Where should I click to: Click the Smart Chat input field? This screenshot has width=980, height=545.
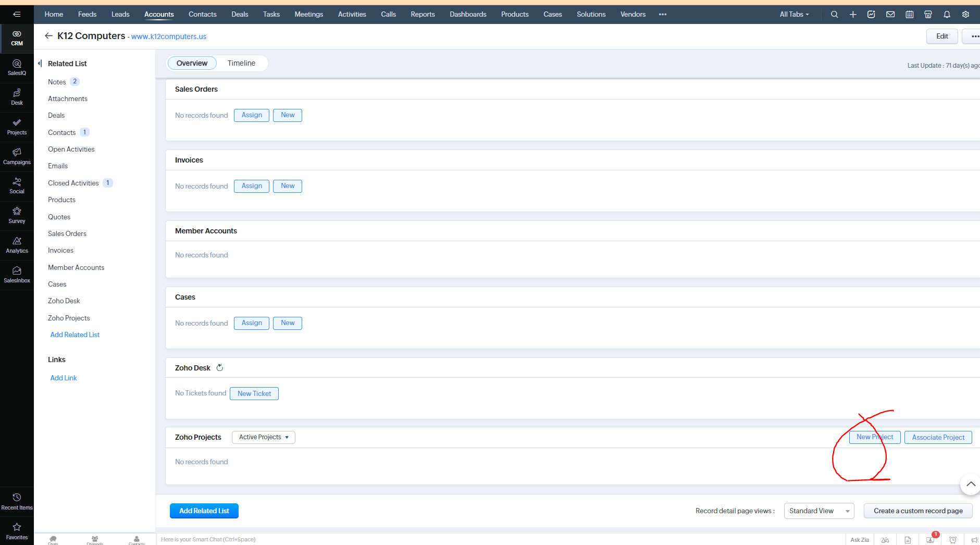click(500, 539)
